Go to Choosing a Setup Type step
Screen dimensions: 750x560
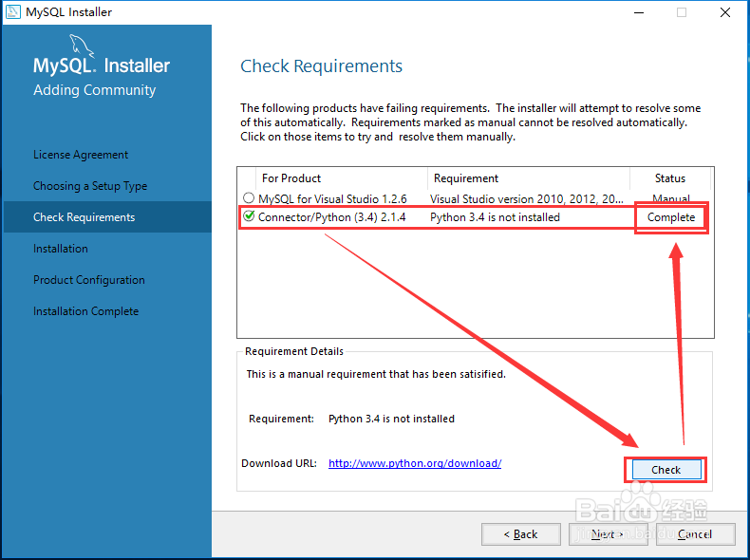pyautogui.click(x=90, y=186)
